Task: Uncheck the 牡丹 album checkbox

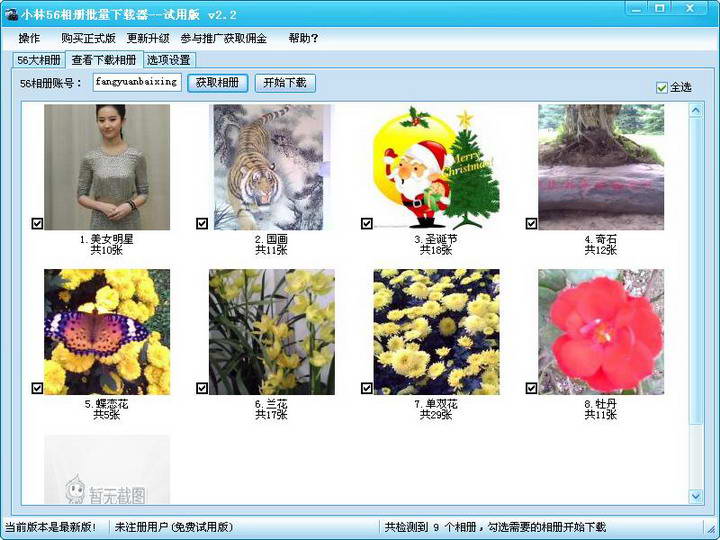Action: coord(531,388)
